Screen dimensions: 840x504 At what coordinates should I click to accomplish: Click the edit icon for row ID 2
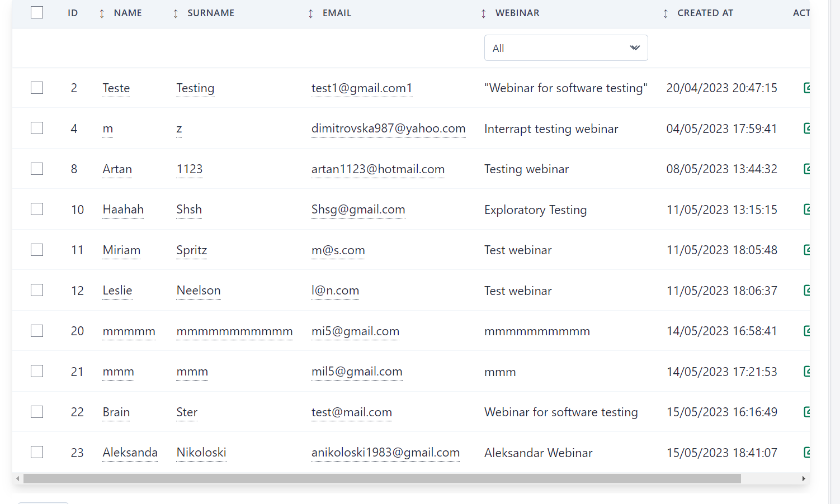click(x=806, y=88)
